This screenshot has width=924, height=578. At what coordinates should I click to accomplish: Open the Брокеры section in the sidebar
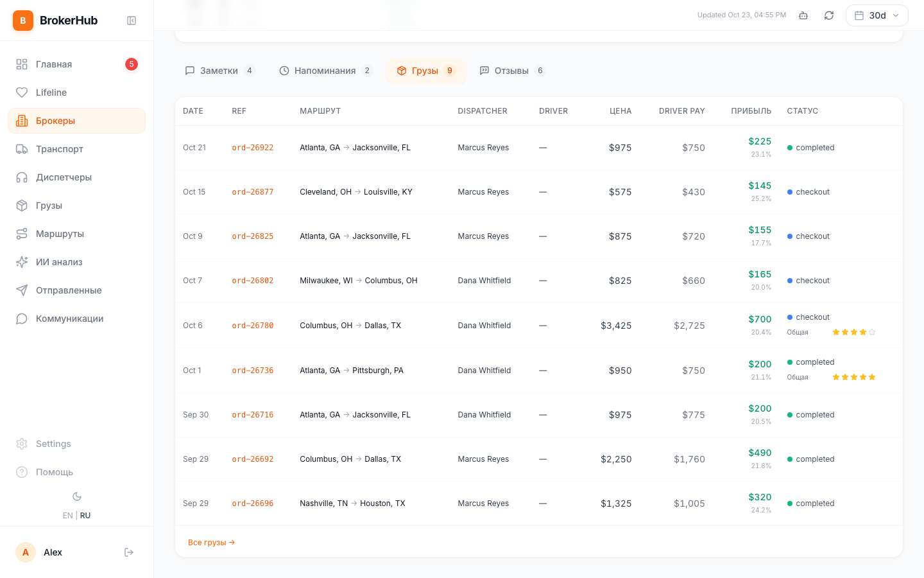pos(77,121)
